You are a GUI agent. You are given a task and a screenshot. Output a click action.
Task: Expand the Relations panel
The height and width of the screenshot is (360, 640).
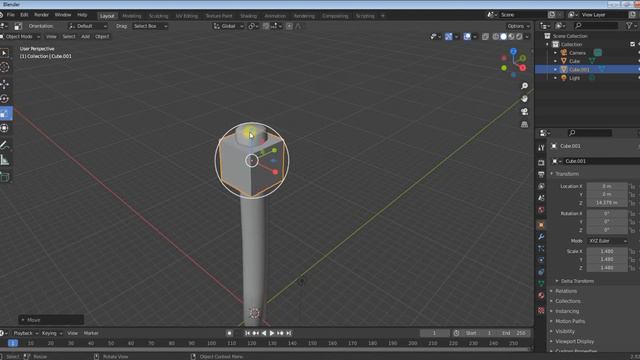coord(566,291)
